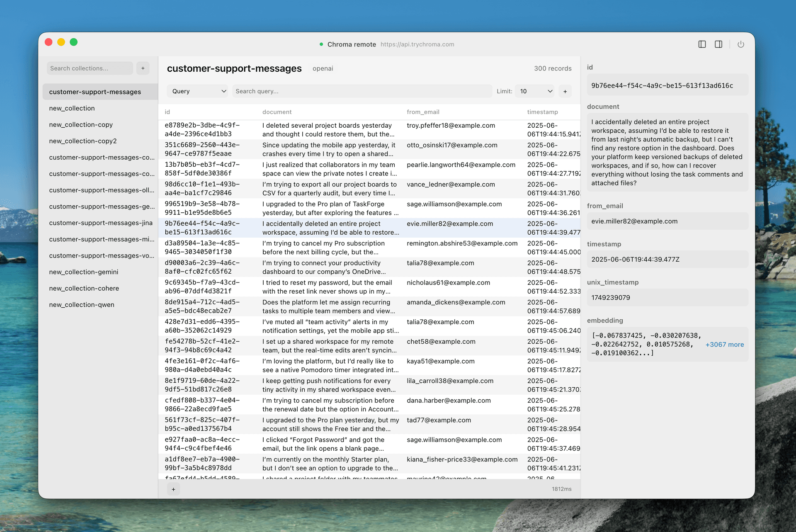This screenshot has width=796, height=532.
Task: Disconnect using the power icon
Action: coord(741,44)
